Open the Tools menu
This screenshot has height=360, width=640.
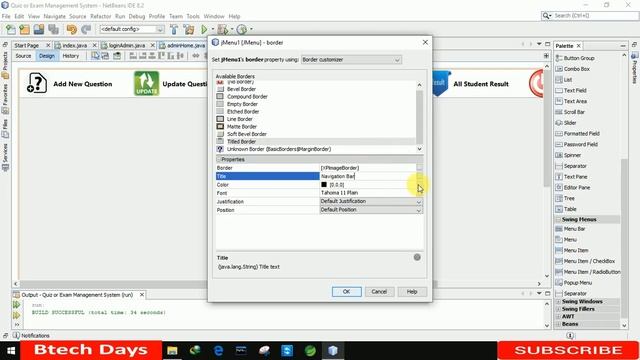[193, 16]
